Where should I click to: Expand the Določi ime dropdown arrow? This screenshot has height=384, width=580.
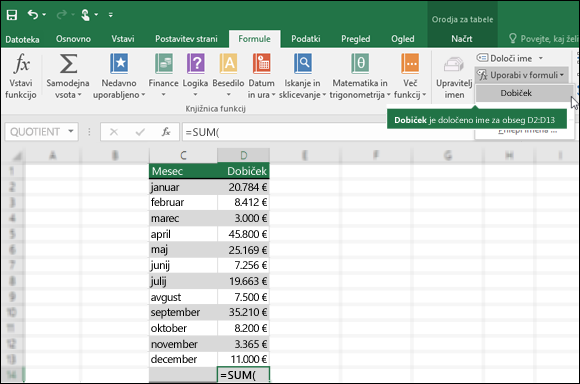[x=541, y=58]
